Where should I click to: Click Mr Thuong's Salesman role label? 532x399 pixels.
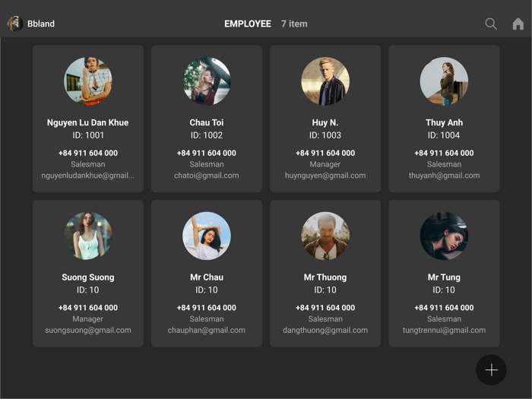coord(325,319)
